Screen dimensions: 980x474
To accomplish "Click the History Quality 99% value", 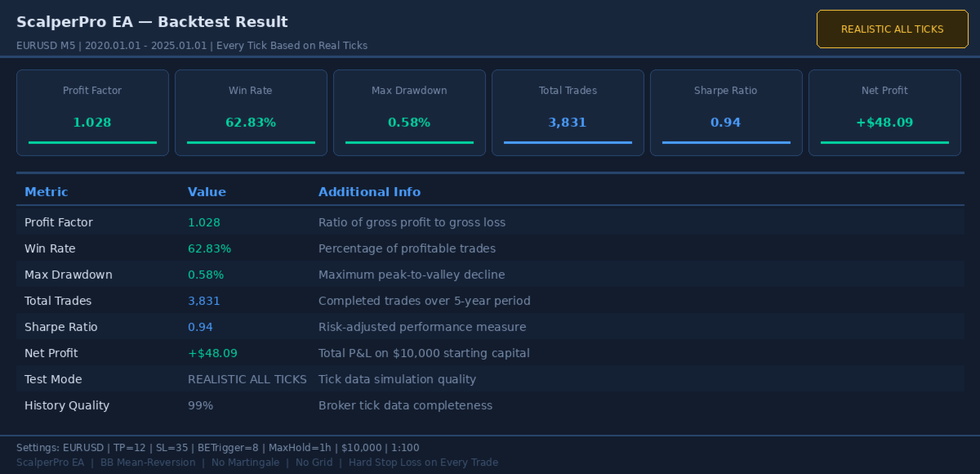I will coord(200,405).
